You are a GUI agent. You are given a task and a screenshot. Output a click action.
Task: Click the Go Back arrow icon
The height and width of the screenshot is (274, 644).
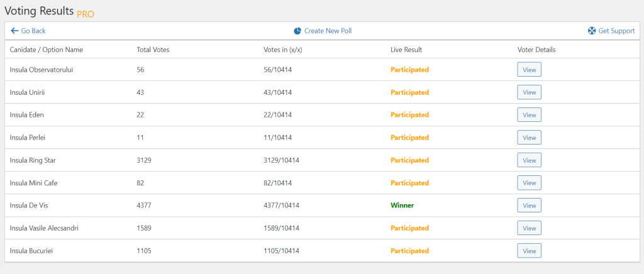(x=14, y=31)
